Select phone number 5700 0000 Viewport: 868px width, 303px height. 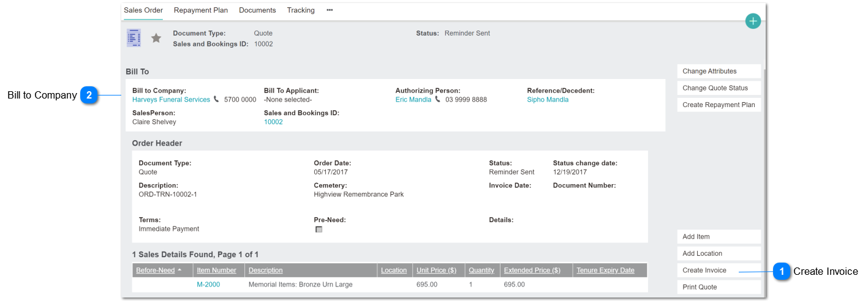[x=240, y=99]
